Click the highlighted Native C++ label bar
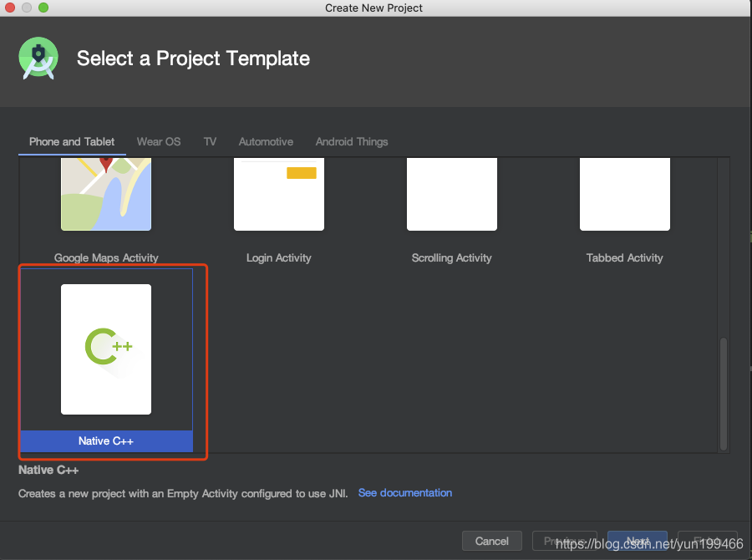The height and width of the screenshot is (560, 752). (x=106, y=441)
